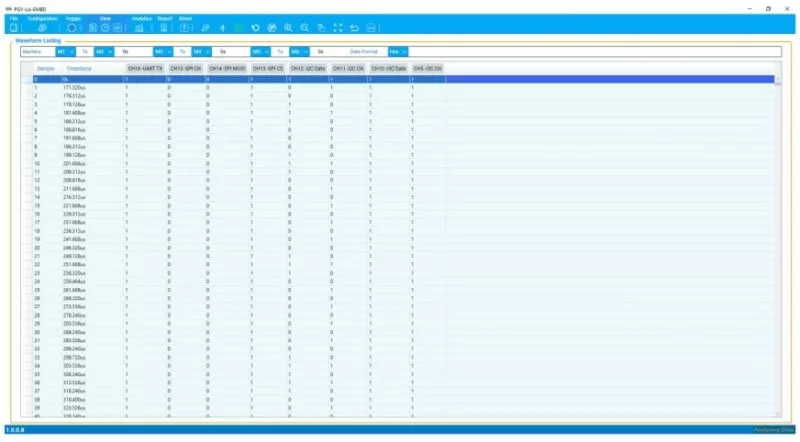Click the About help icon
The width and height of the screenshot is (800, 442).
pos(184,27)
